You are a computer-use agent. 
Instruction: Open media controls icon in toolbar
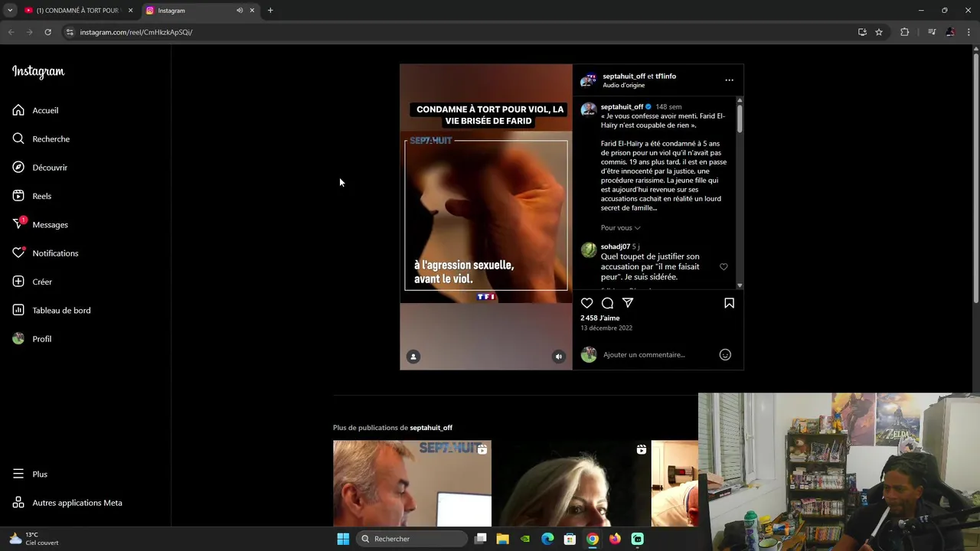pyautogui.click(x=932, y=32)
